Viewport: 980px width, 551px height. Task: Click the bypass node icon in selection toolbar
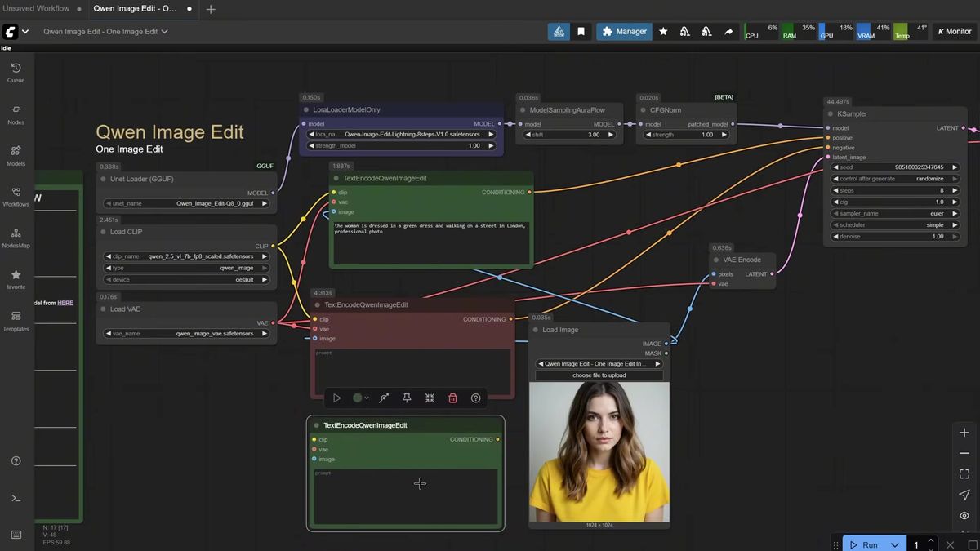[383, 398]
